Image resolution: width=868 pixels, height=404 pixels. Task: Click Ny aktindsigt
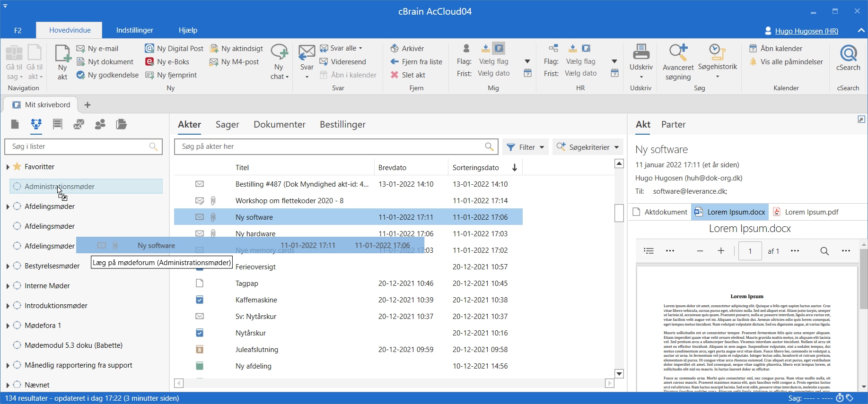click(236, 48)
